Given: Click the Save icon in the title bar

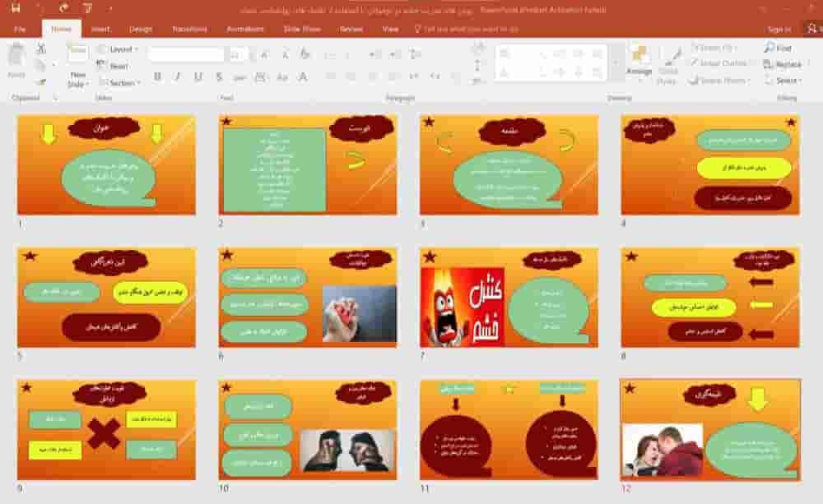Looking at the screenshot, I should click(15, 8).
